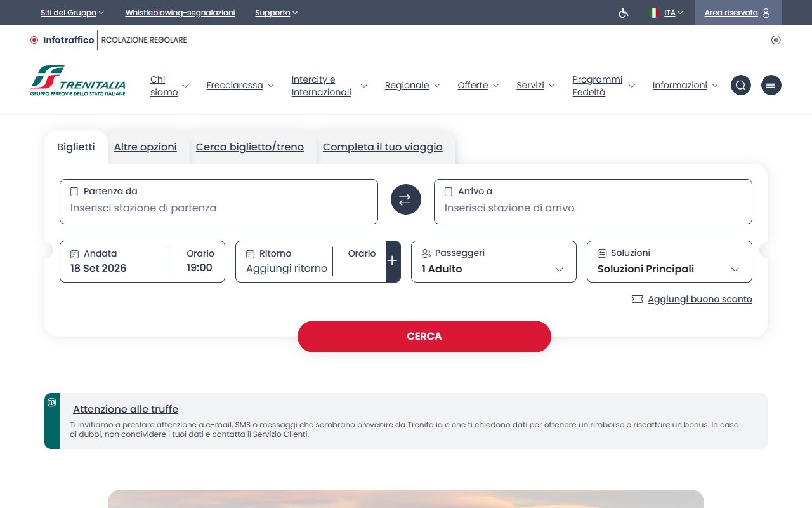Open the Passeggeri dropdown
This screenshot has width=812, height=508.
click(x=494, y=262)
